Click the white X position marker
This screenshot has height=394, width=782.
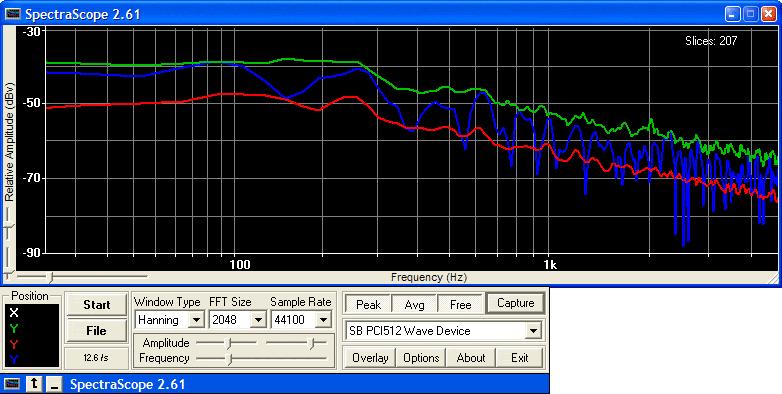coord(14,313)
